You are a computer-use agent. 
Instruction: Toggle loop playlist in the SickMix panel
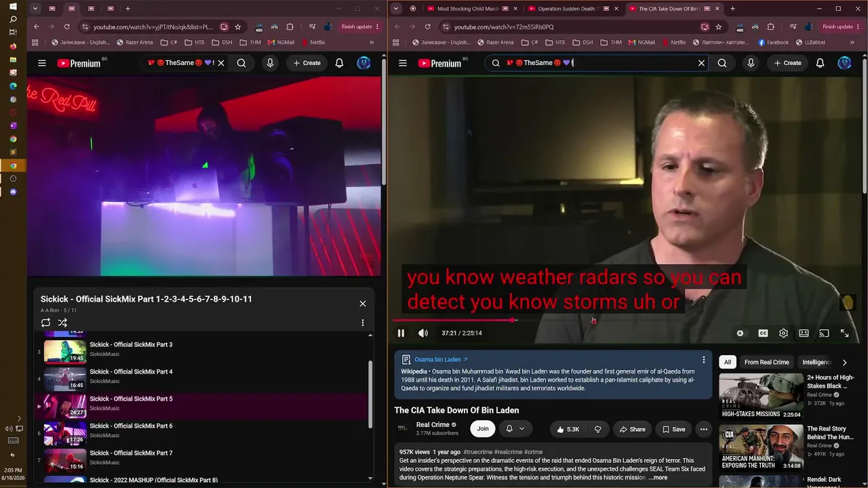click(45, 323)
